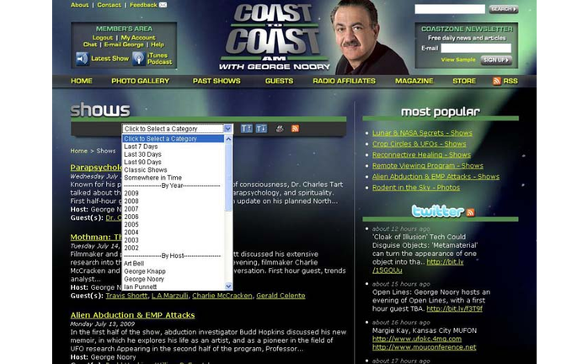
Task: Click Home breadcrumb link
Action: point(78,151)
